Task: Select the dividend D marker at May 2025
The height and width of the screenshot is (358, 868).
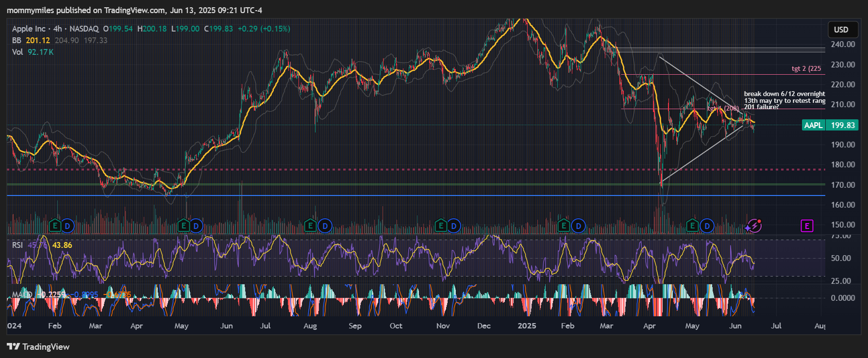Action: point(707,226)
